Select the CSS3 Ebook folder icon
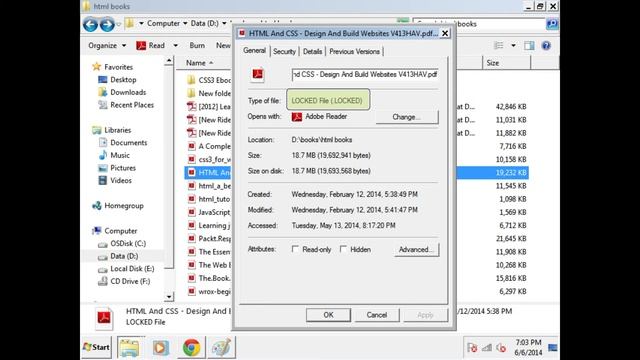This screenshot has width=640, height=360. (191, 80)
